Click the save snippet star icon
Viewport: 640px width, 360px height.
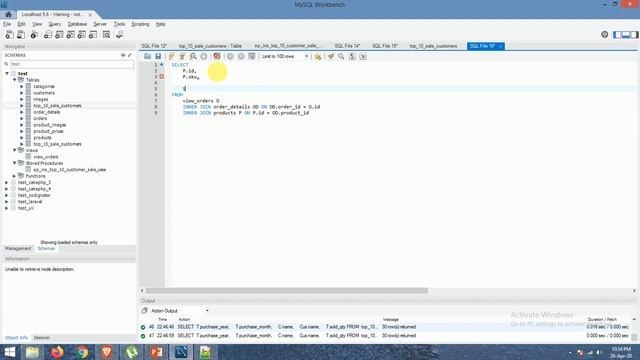coord(318,56)
